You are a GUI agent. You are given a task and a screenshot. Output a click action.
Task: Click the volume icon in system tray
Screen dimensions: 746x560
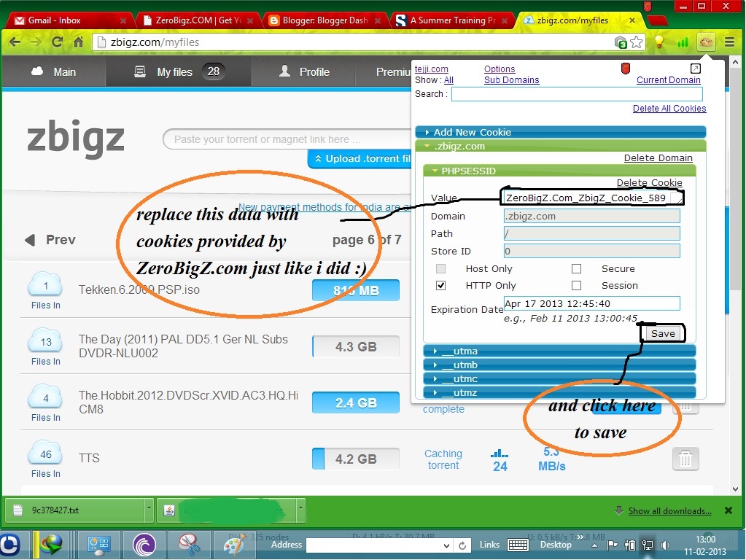coord(664,545)
